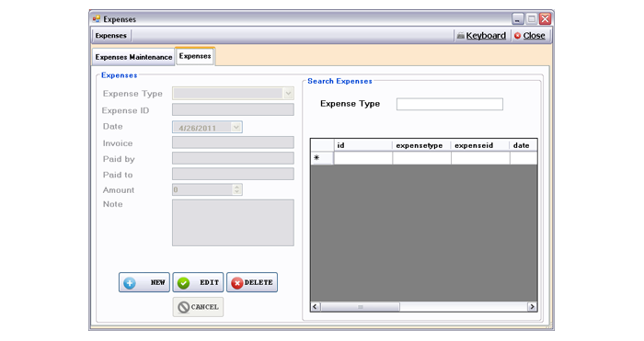Viewport: 644px width, 341px height.
Task: Click the Expenses window title icon
Action: 97,19
